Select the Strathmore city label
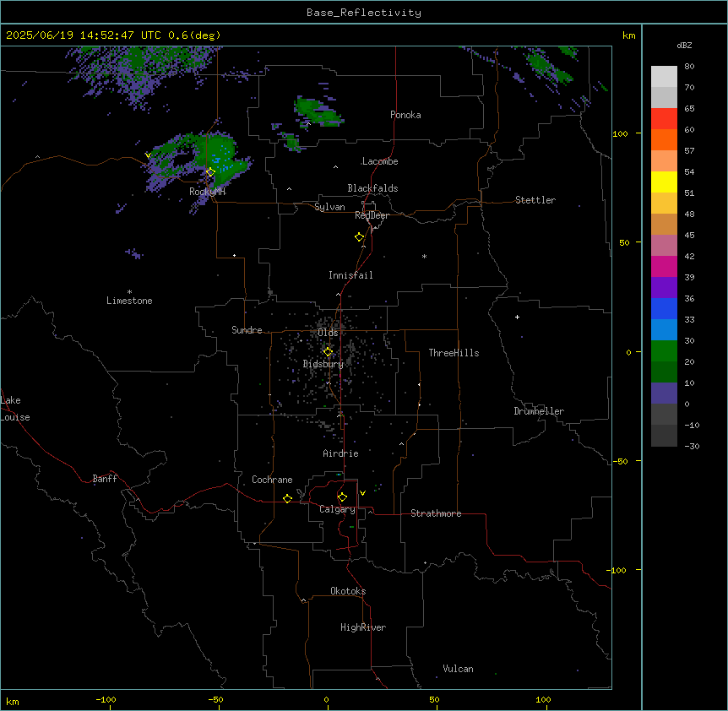 point(436,513)
